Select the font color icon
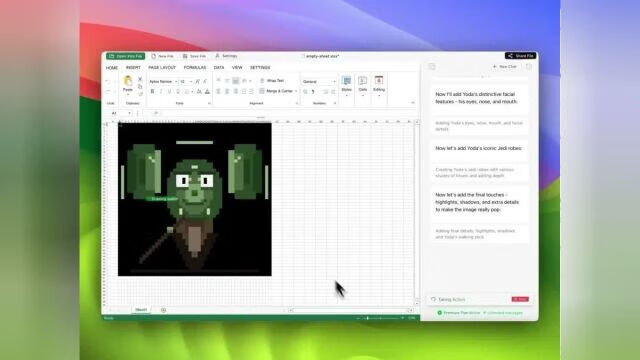The height and width of the screenshot is (360, 640). point(207,91)
